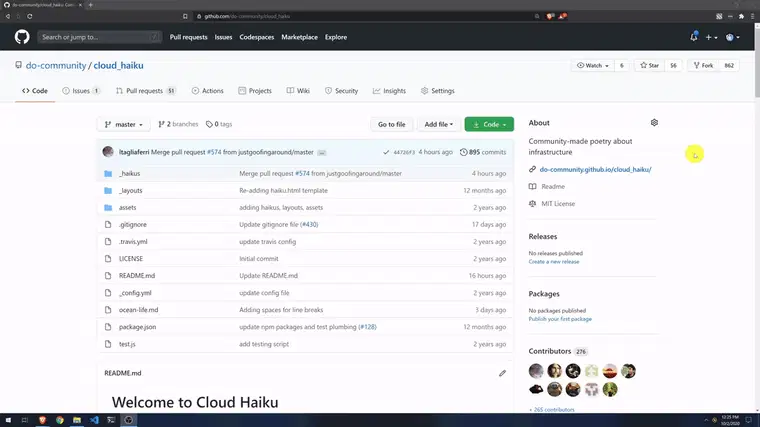Click the browser address bar URL
The height and width of the screenshot is (427, 760).
coord(247,16)
